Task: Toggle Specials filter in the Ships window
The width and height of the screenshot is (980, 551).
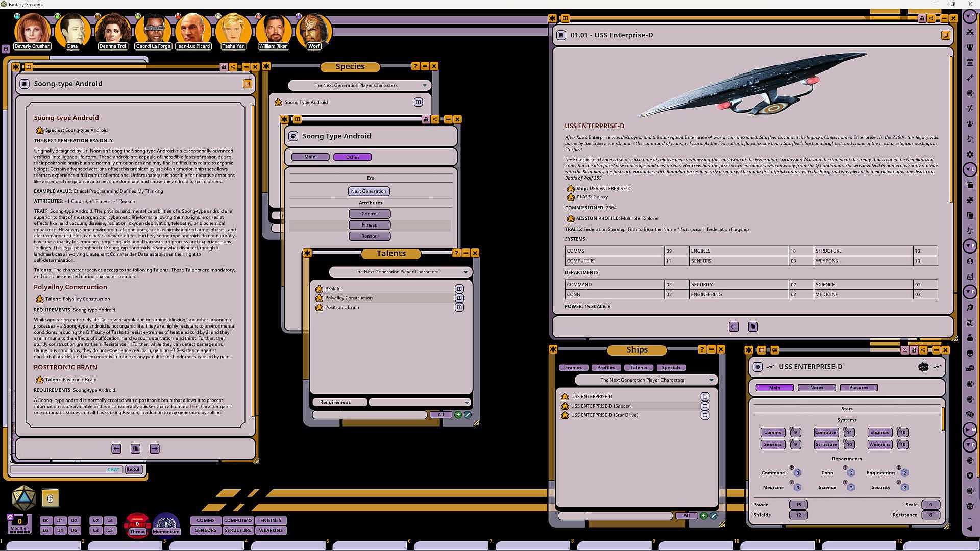Action: pos(671,368)
